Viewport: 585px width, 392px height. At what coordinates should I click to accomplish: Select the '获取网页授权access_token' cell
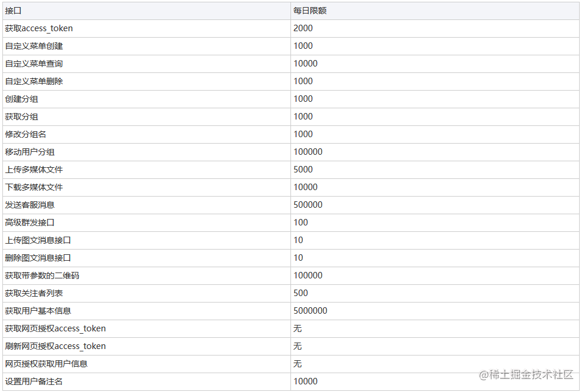[x=147, y=328]
